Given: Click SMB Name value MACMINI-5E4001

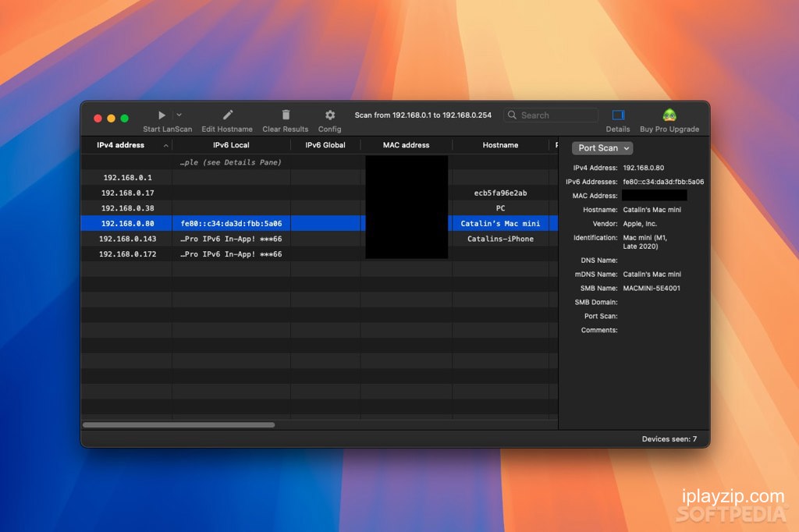Looking at the screenshot, I should pyautogui.click(x=652, y=288).
